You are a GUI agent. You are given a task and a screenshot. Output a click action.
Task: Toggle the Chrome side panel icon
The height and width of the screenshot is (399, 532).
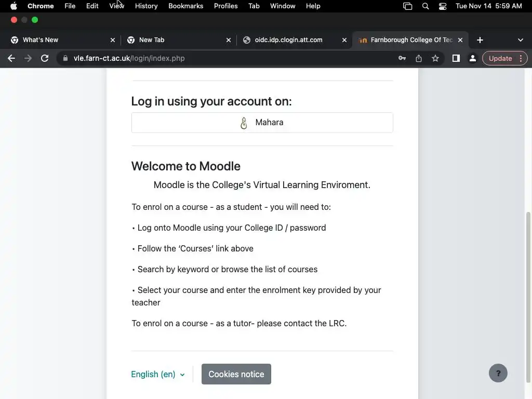click(x=456, y=58)
